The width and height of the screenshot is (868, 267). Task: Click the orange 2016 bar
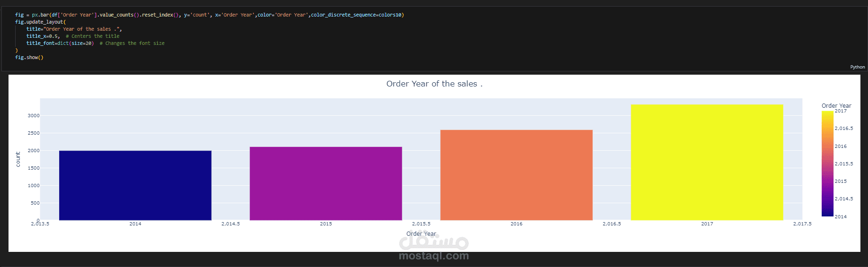[x=516, y=175]
